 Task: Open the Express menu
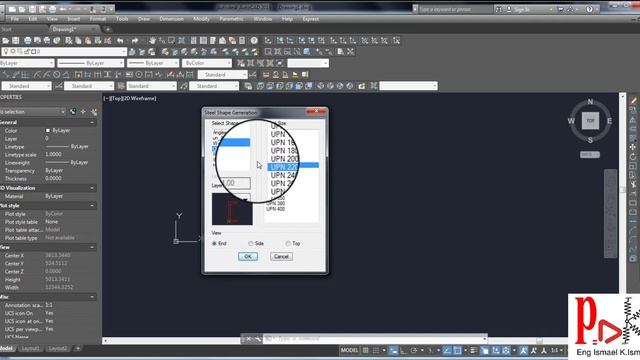[x=311, y=19]
